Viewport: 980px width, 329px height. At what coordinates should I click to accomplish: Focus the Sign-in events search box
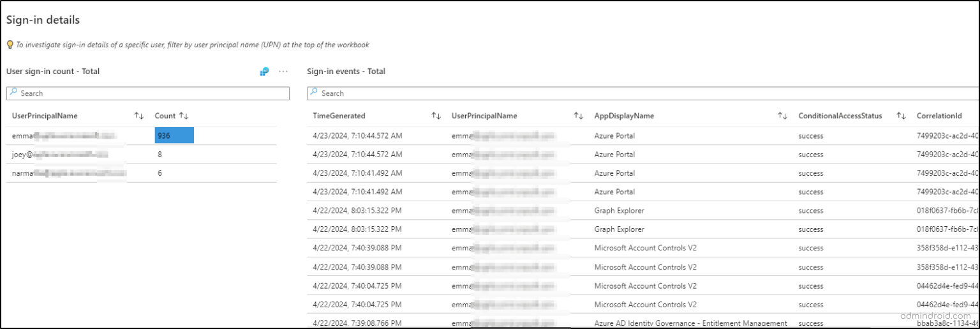pyautogui.click(x=643, y=93)
